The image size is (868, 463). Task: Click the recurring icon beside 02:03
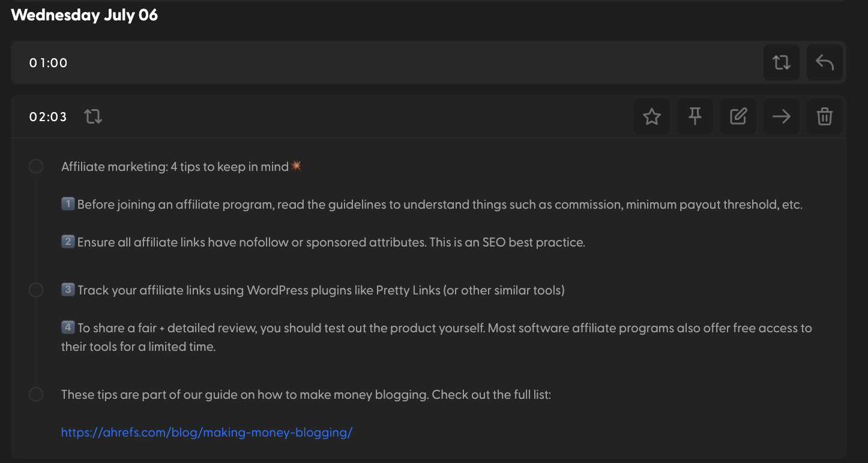click(x=93, y=116)
